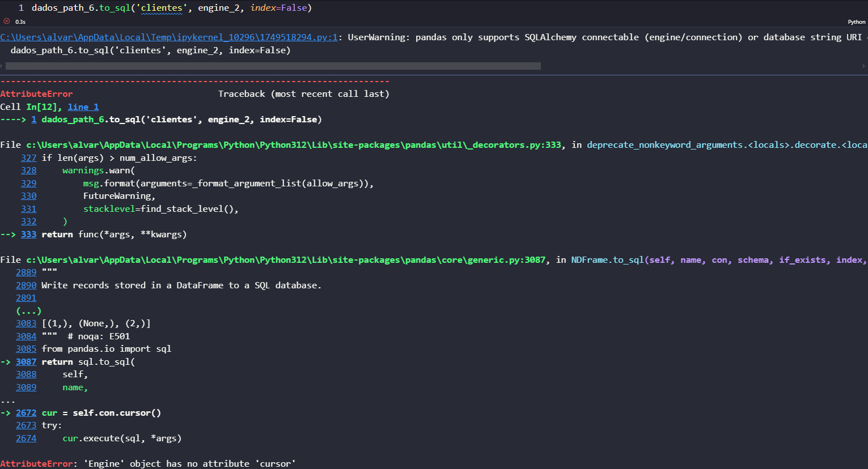Click the red 'AttributeError' heading text
The width and height of the screenshot is (868, 469).
pyautogui.click(x=36, y=94)
